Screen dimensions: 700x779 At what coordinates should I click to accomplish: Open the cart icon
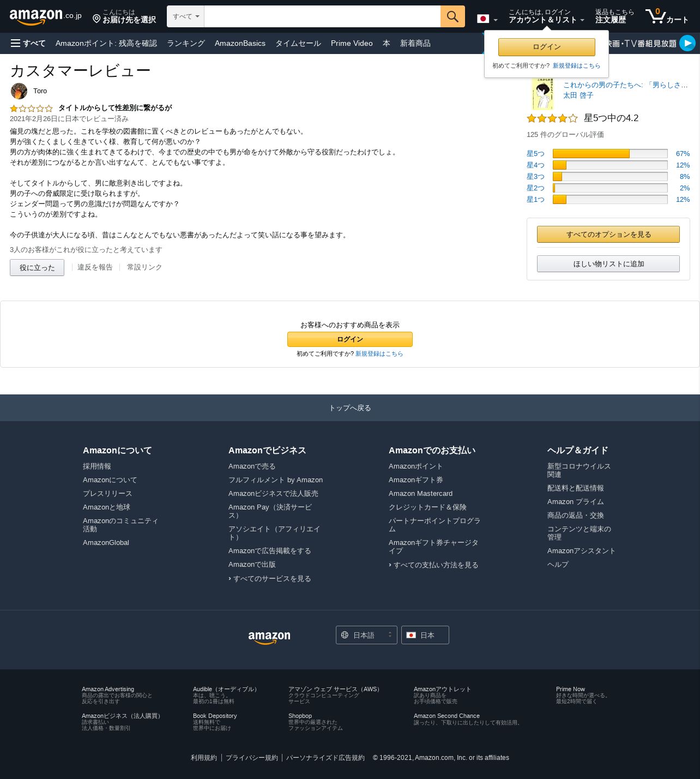tap(667, 16)
